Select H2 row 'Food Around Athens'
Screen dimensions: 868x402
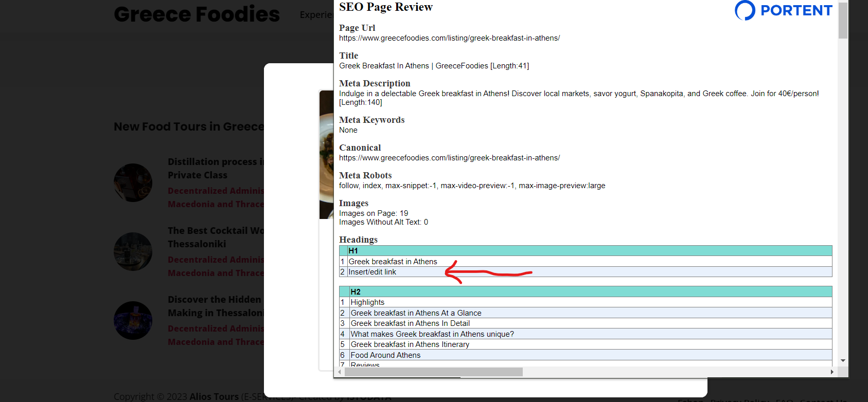586,355
